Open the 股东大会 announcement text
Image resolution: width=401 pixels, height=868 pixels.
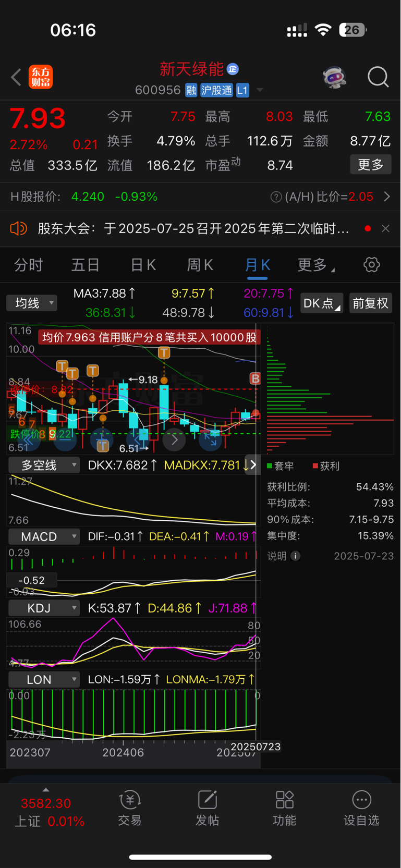193,228
